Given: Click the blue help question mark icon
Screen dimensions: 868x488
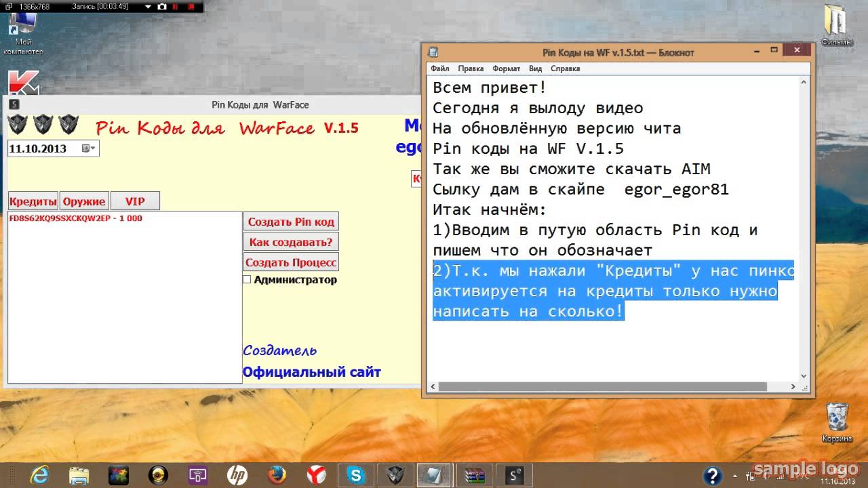Looking at the screenshot, I should click(712, 475).
